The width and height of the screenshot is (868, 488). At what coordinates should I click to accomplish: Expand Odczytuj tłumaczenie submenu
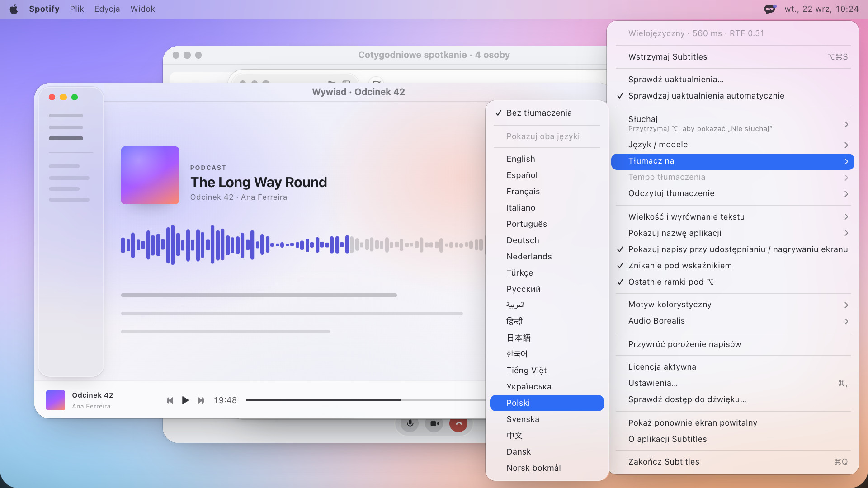click(x=732, y=193)
